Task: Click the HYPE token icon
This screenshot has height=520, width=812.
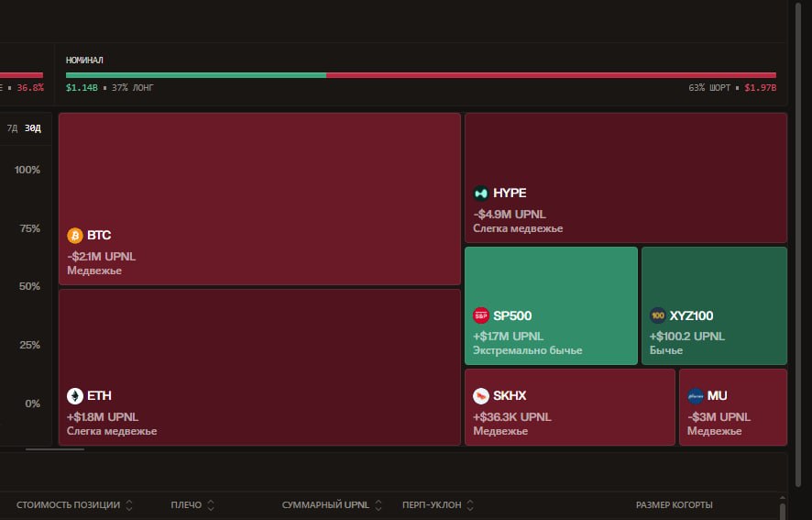Action: [x=481, y=194]
